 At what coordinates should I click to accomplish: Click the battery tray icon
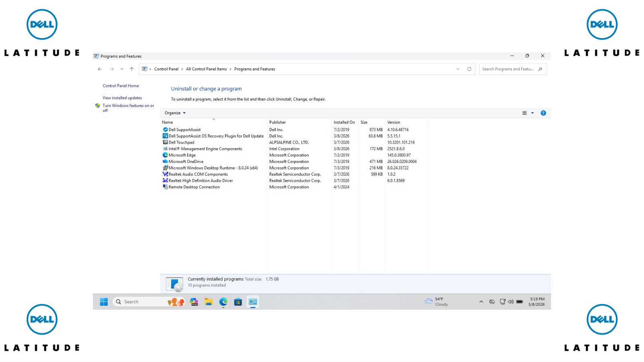pyautogui.click(x=520, y=302)
